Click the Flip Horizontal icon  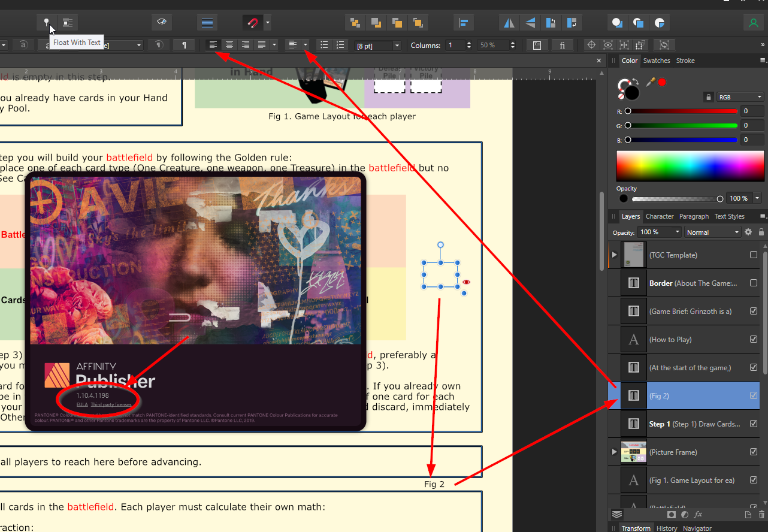click(509, 23)
